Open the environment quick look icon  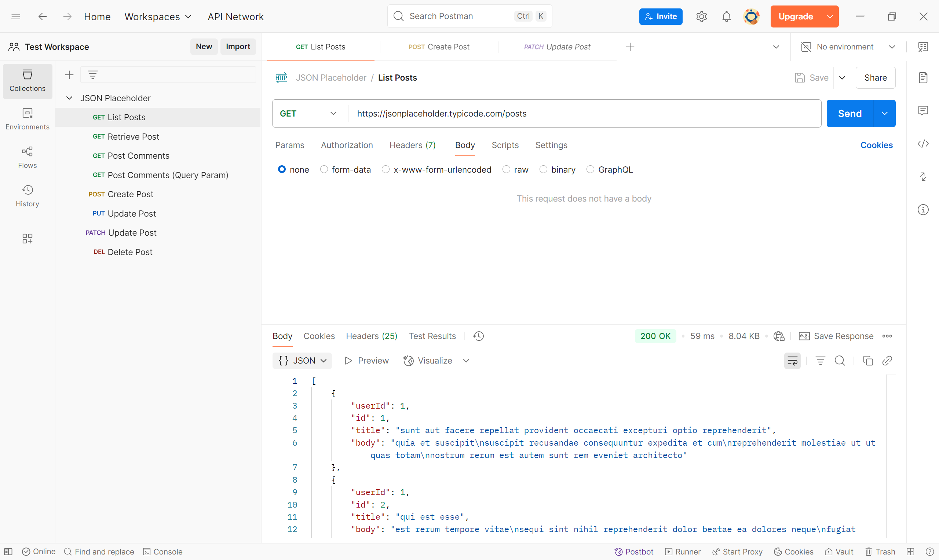click(x=923, y=47)
